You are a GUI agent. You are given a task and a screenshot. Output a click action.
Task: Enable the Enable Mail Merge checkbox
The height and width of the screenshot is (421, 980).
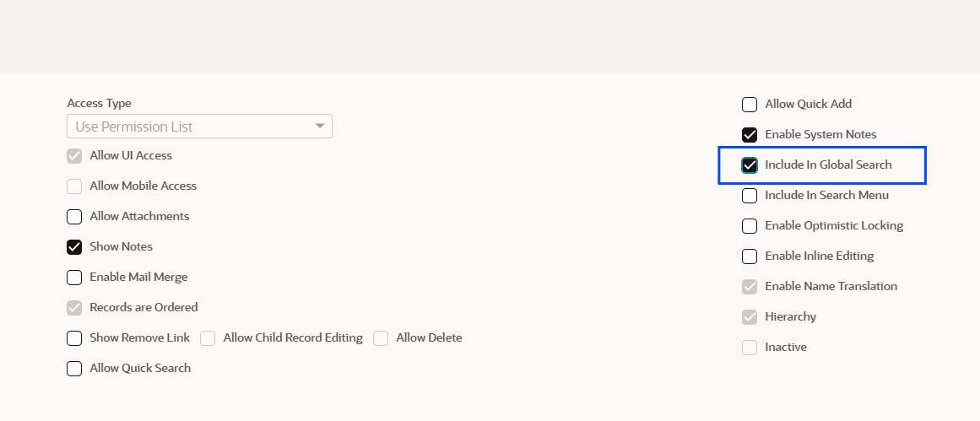(x=74, y=278)
